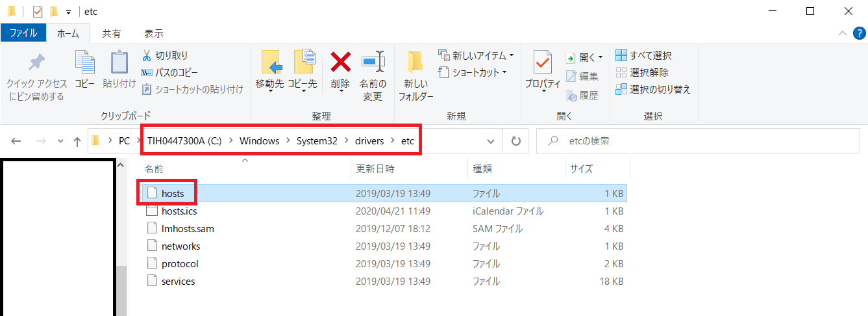Click Windows in address breadcrumb
The height and width of the screenshot is (316, 868).
coord(259,141)
